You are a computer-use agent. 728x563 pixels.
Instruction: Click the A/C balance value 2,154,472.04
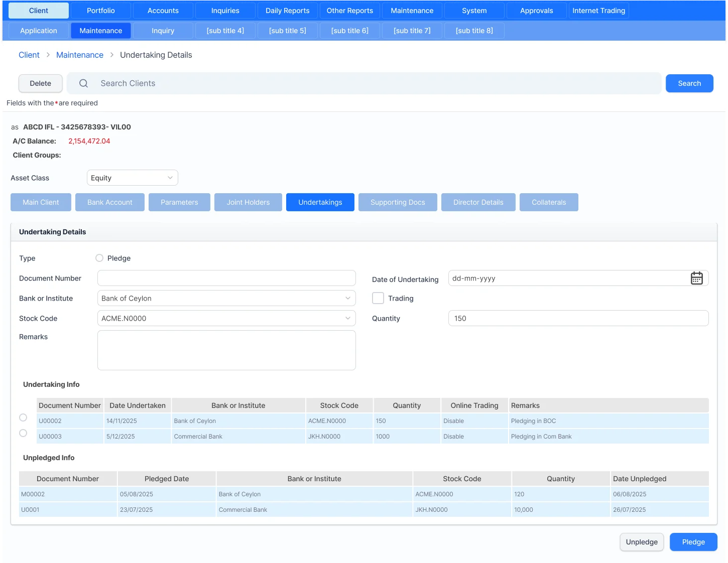tap(89, 141)
